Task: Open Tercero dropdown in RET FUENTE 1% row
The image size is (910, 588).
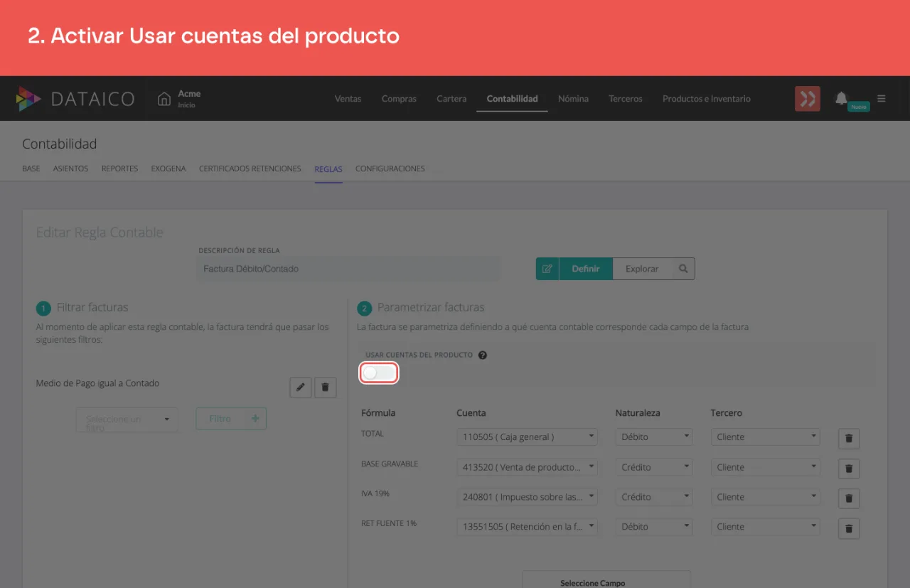Action: [765, 526]
